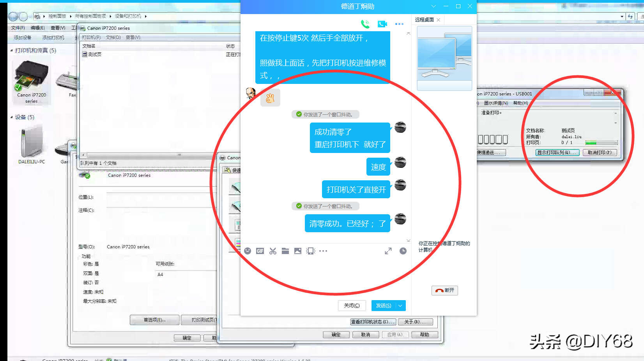Click the 关闭(C) button

point(352,306)
